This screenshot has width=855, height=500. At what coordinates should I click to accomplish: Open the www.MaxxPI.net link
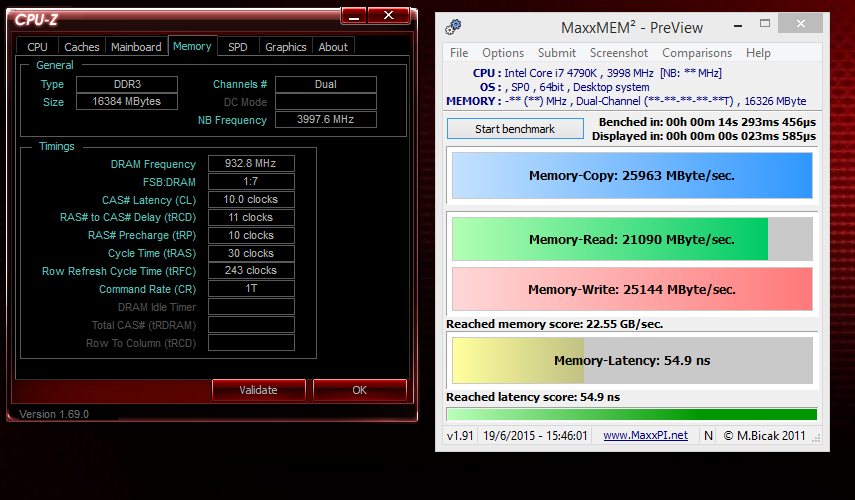pyautogui.click(x=645, y=435)
